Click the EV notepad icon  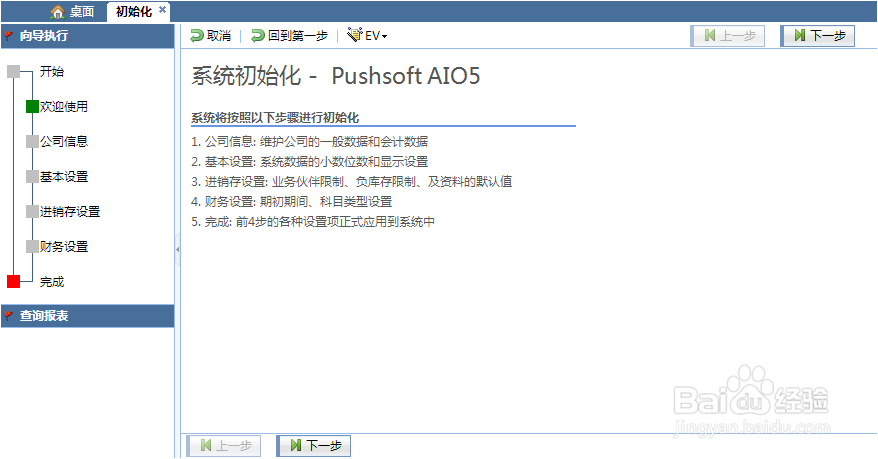(x=354, y=35)
